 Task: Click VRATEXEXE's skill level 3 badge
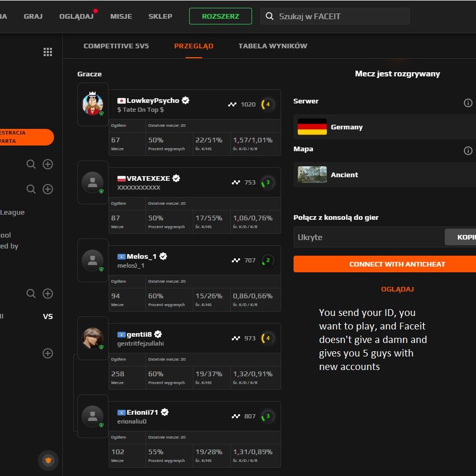click(268, 182)
